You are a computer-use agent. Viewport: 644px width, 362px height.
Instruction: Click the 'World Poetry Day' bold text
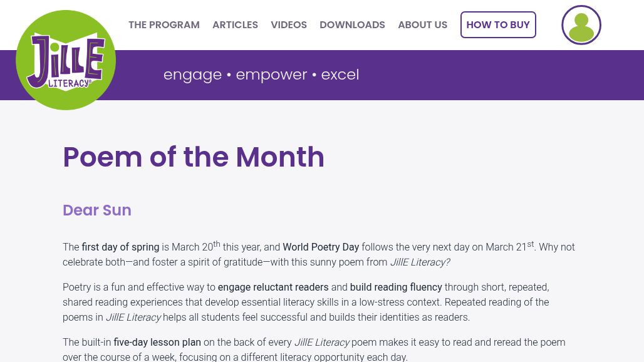[321, 247]
